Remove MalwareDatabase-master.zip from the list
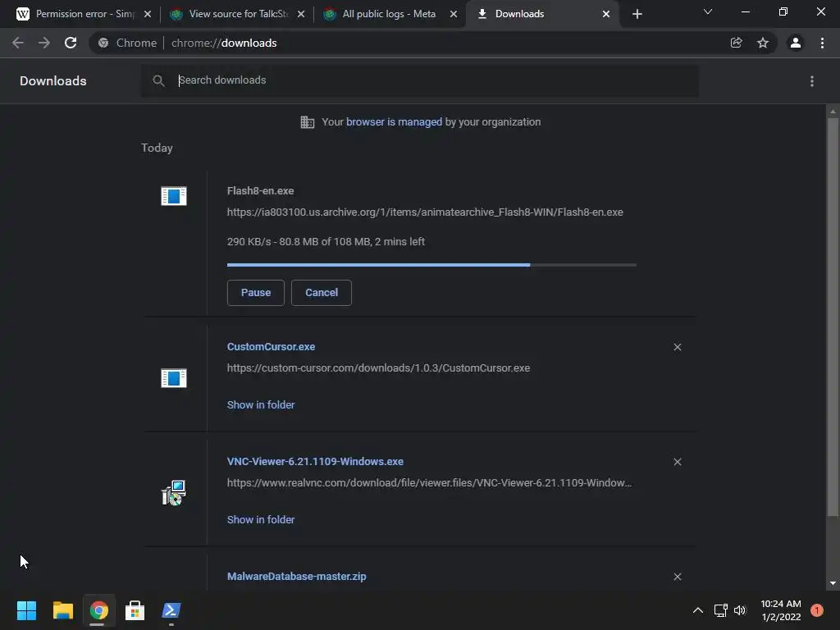840x630 pixels. (678, 577)
